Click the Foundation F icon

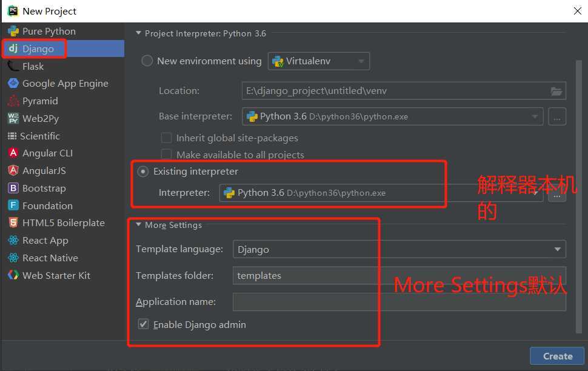tap(13, 206)
